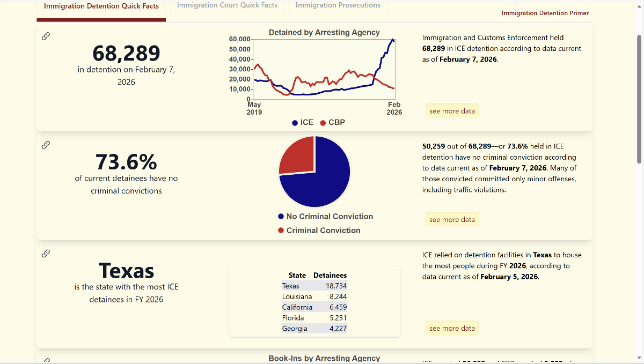Screen dimensions: 644x364
Task: Toggle No Criminal Conviction legend marker
Action: point(281,217)
